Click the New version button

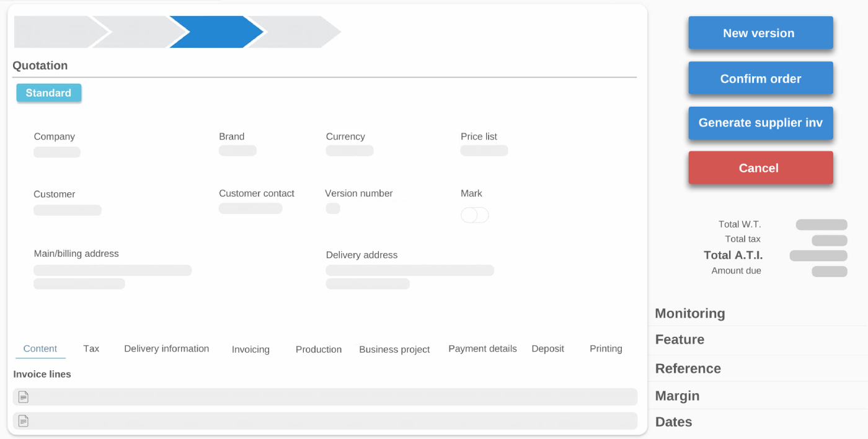click(761, 33)
